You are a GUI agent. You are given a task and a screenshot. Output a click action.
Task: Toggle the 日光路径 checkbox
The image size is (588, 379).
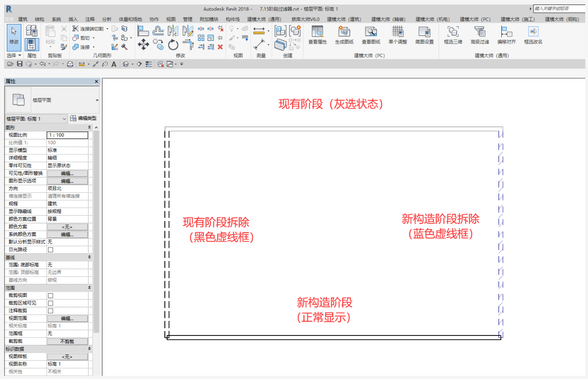click(50, 250)
